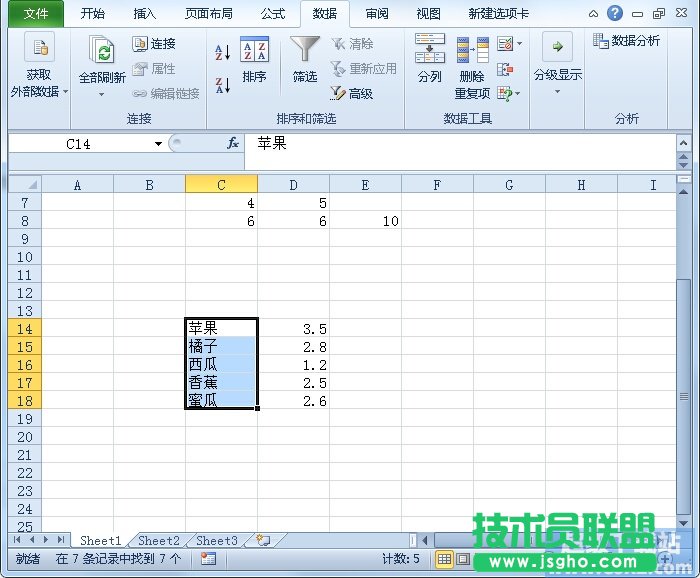
Task: Open the Excel Help question mark icon
Action: [614, 13]
